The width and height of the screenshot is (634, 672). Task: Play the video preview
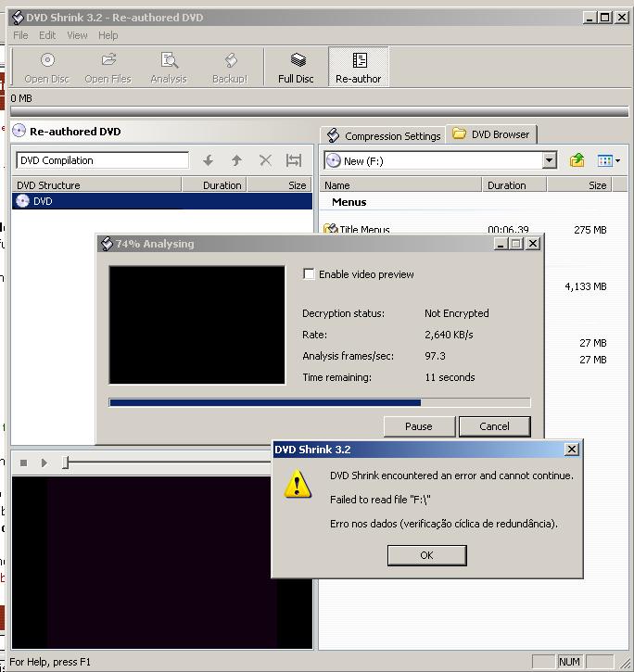(x=44, y=463)
